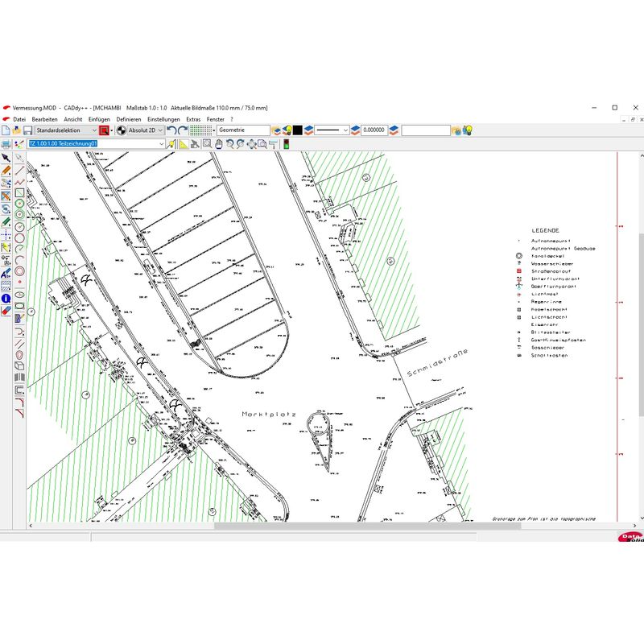
Task: Select the blue info tool in left toolbar
Action: coord(6,298)
